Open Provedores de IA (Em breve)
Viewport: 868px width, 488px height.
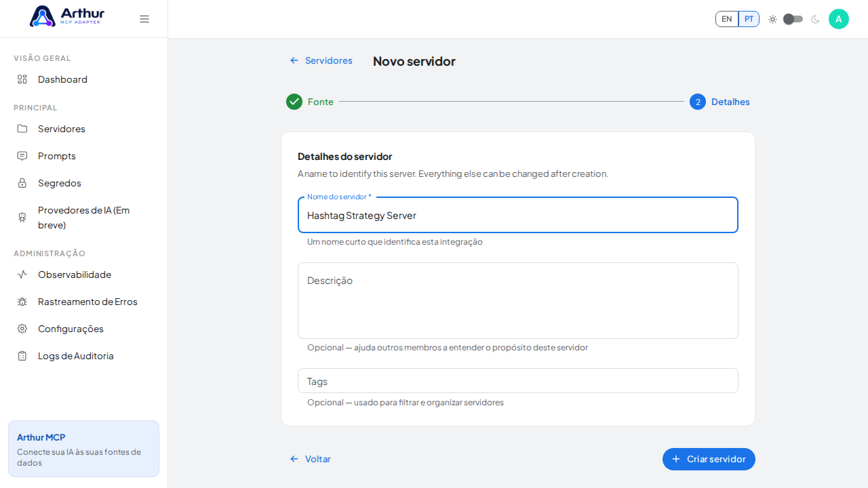click(83, 218)
